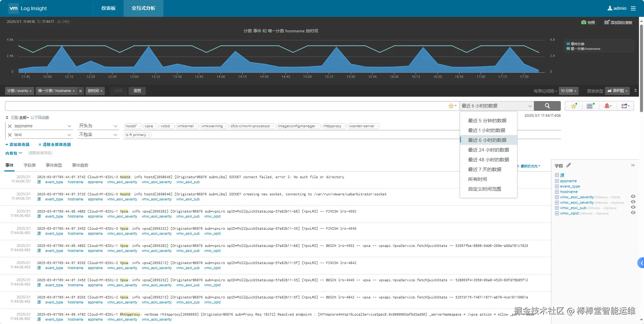Edit fields with the pencil icon
This screenshot has width=644, height=324.
click(x=569, y=165)
